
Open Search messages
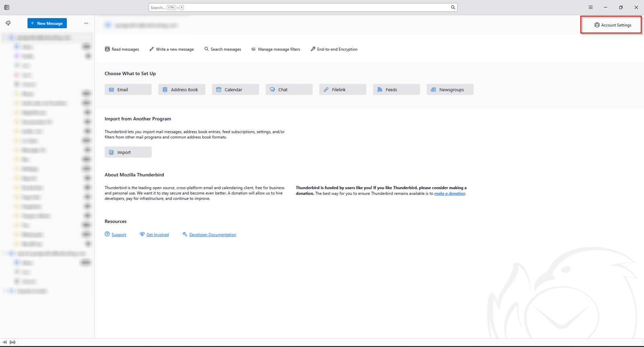(x=223, y=49)
